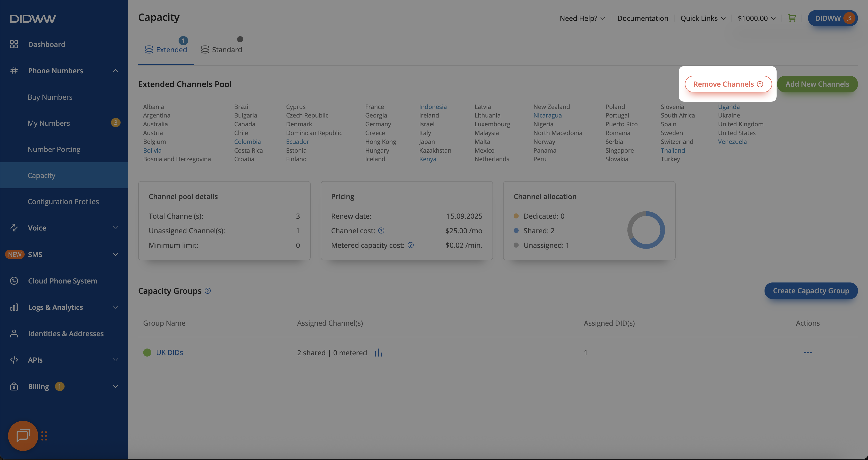Expand the Voice menu chevron

(115, 228)
